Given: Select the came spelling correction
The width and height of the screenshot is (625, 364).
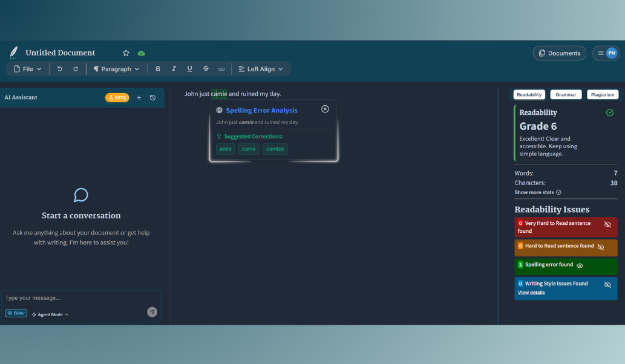Looking at the screenshot, I should 249,149.
